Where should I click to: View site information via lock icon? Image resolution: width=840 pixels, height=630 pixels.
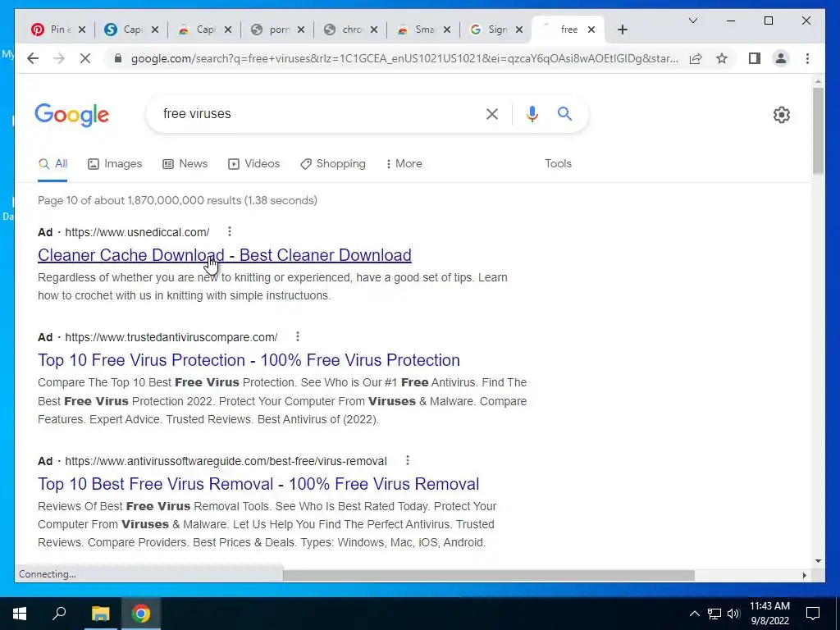click(118, 58)
